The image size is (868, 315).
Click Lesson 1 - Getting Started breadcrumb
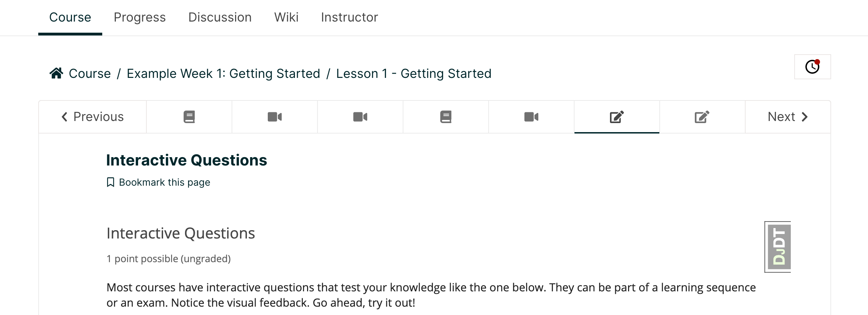414,74
